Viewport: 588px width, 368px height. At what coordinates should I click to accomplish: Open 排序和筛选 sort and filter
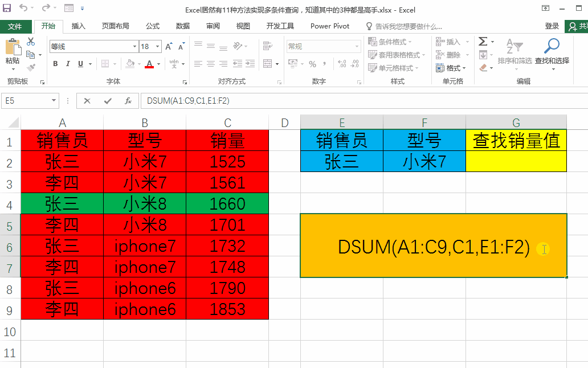click(515, 54)
